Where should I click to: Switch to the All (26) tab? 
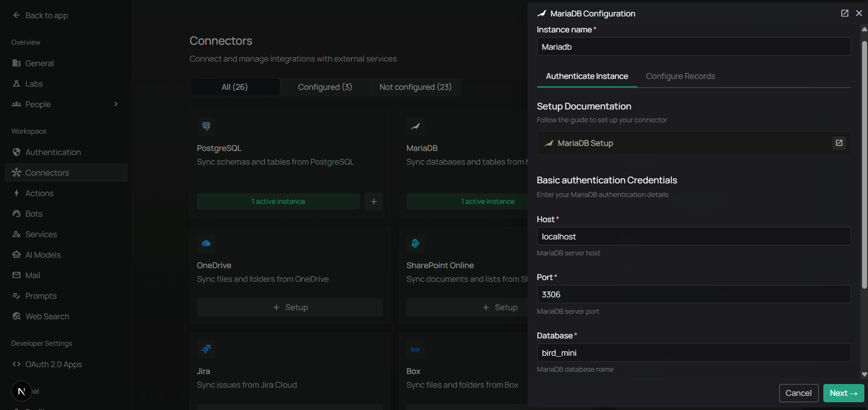point(235,87)
